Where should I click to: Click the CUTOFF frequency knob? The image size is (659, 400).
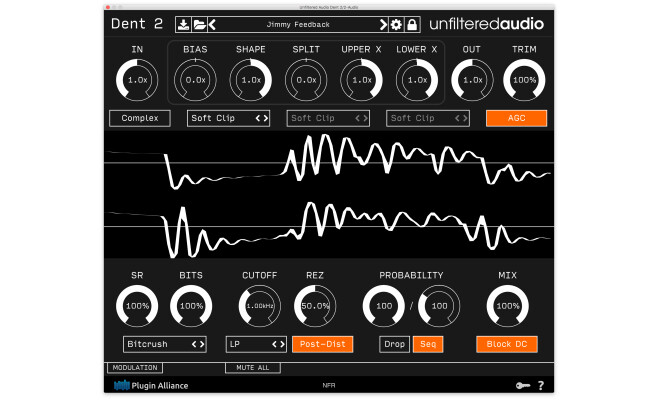(259, 306)
